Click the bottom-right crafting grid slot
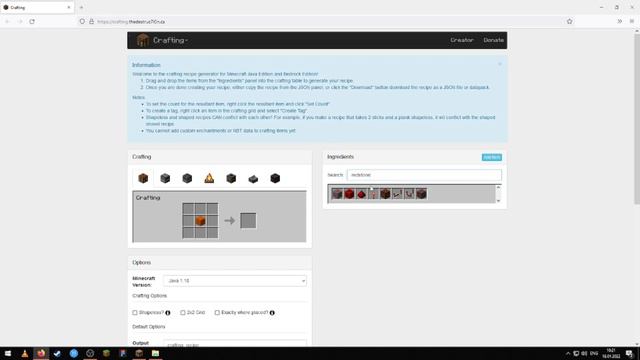Image resolution: width=640 pixels, height=360 pixels. click(212, 233)
